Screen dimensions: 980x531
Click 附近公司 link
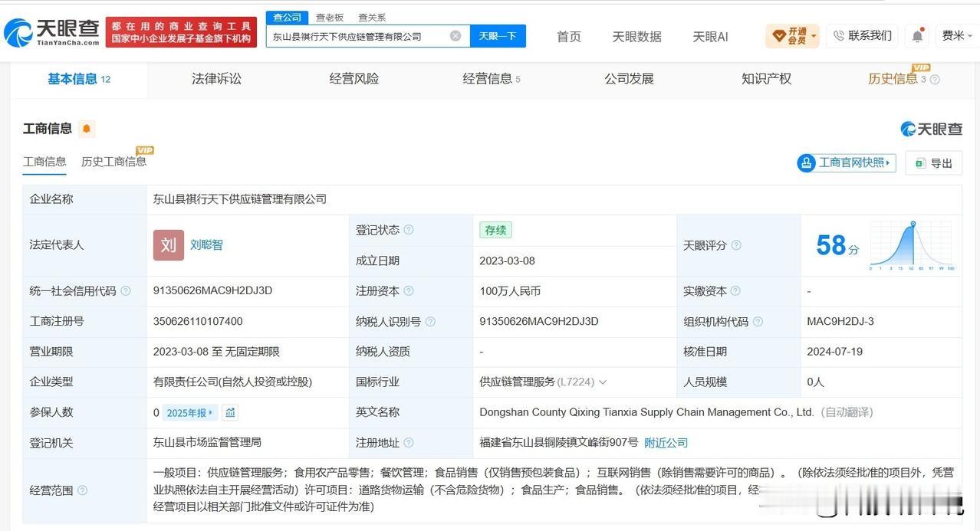coord(666,443)
